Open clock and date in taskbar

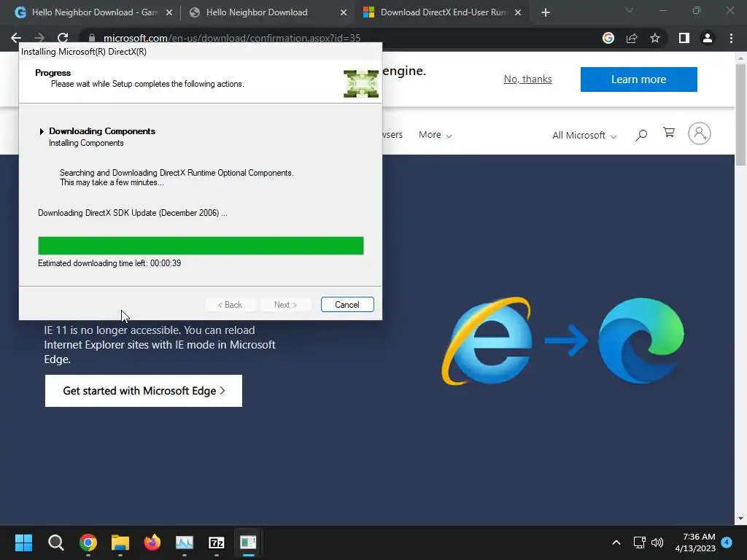click(695, 542)
